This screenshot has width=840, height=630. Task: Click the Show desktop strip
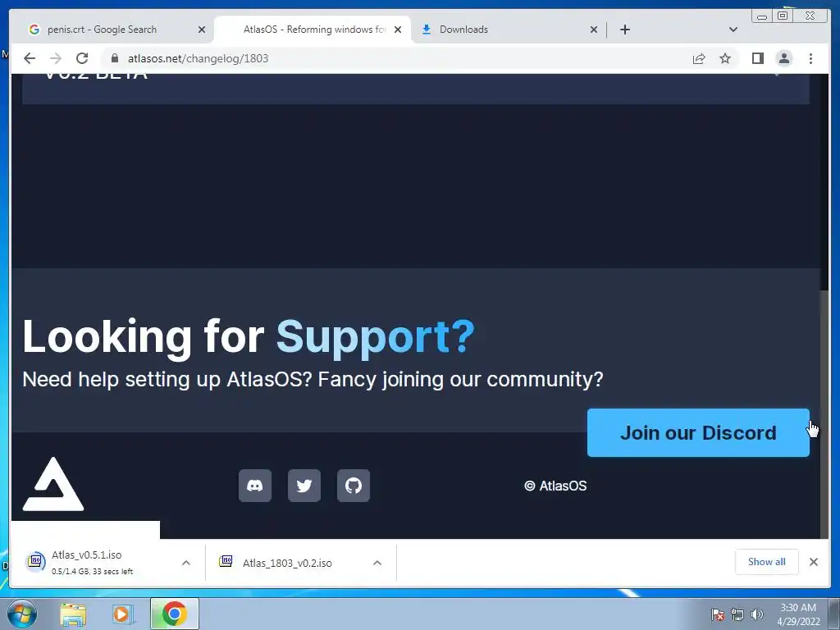pos(834,614)
